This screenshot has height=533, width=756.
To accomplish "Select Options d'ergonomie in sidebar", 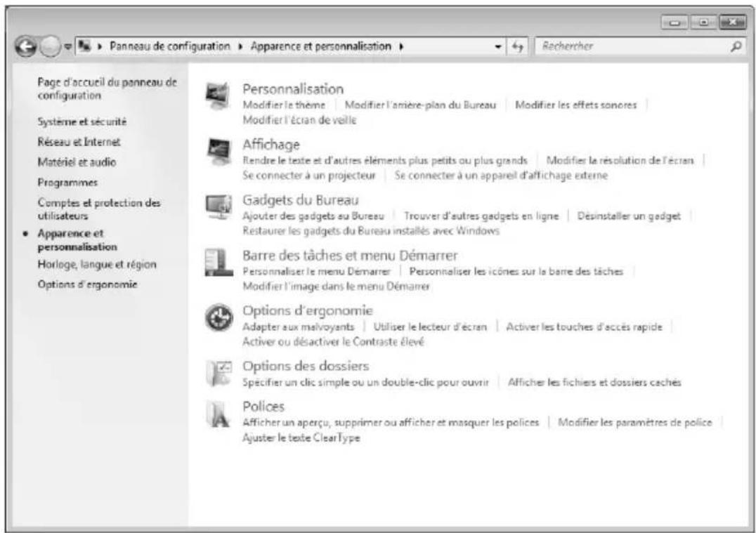I will (x=87, y=284).
